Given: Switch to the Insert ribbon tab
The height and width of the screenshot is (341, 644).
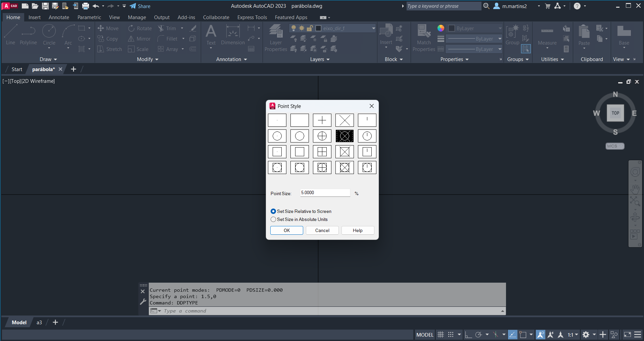Looking at the screenshot, I should 35,17.
